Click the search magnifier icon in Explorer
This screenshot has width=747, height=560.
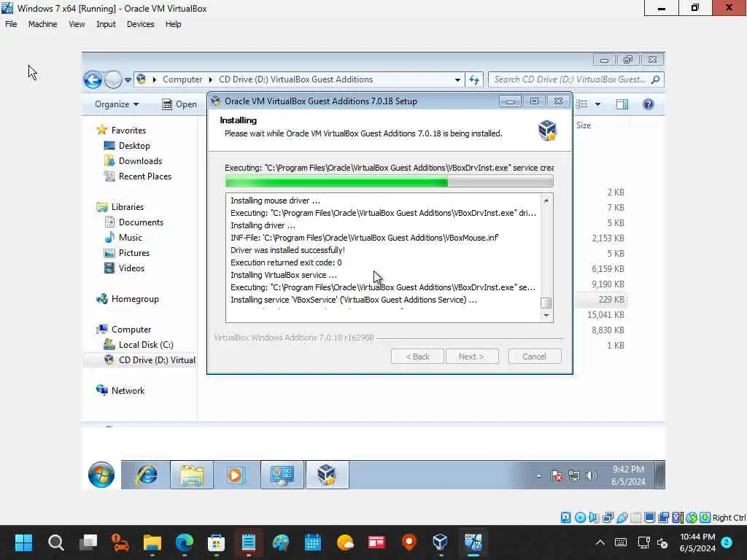[656, 79]
